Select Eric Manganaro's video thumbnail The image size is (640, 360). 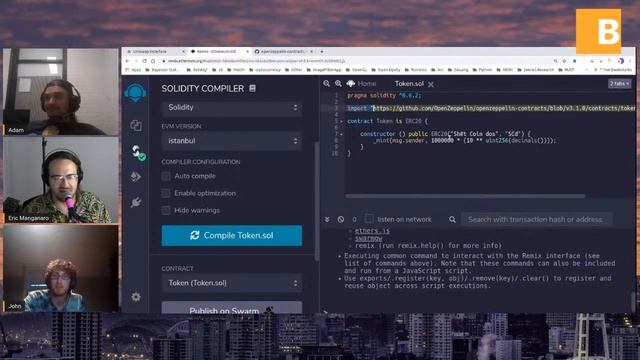[60, 180]
